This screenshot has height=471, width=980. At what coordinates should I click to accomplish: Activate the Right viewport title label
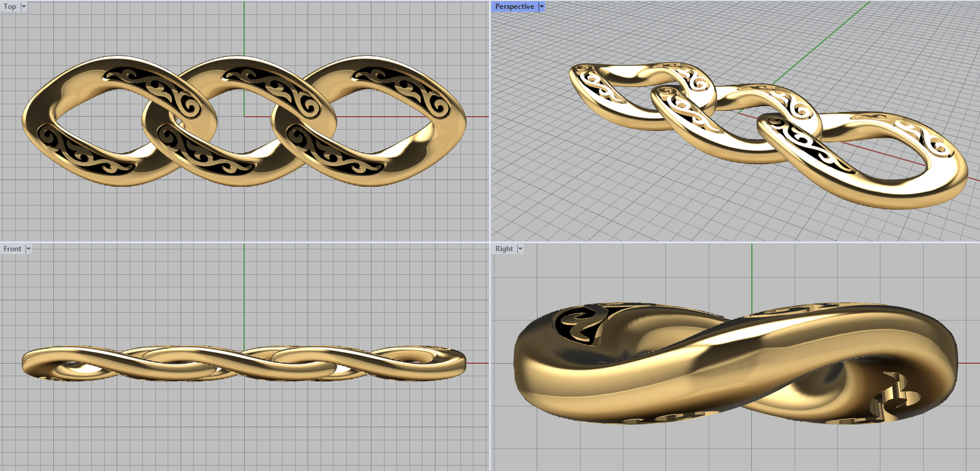pyautogui.click(x=503, y=249)
